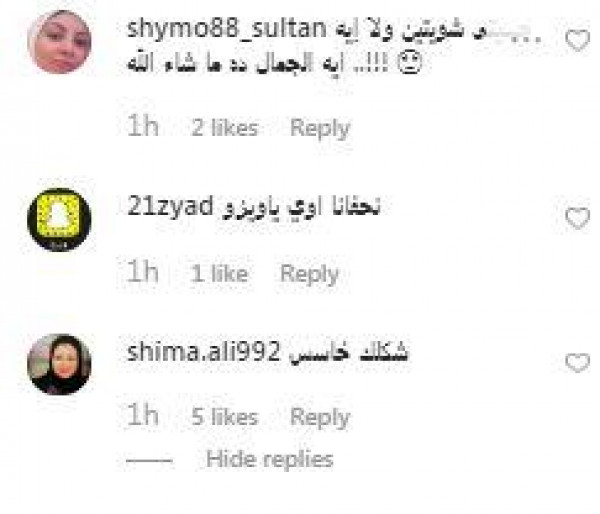
Task: Open the 21zyad username
Action: click(170, 207)
